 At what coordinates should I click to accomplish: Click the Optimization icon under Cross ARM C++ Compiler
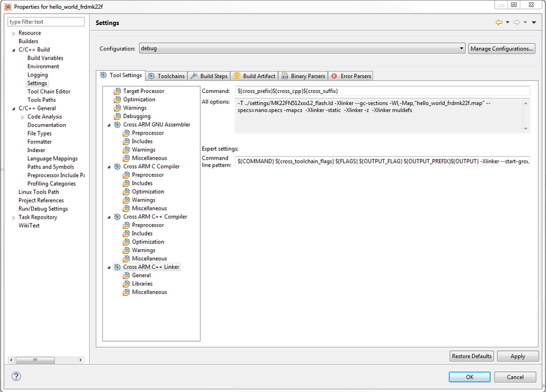[126, 242]
